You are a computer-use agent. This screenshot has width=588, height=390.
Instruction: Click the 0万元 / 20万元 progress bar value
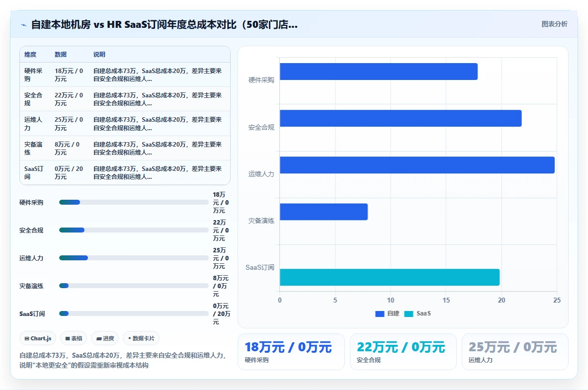222,313
